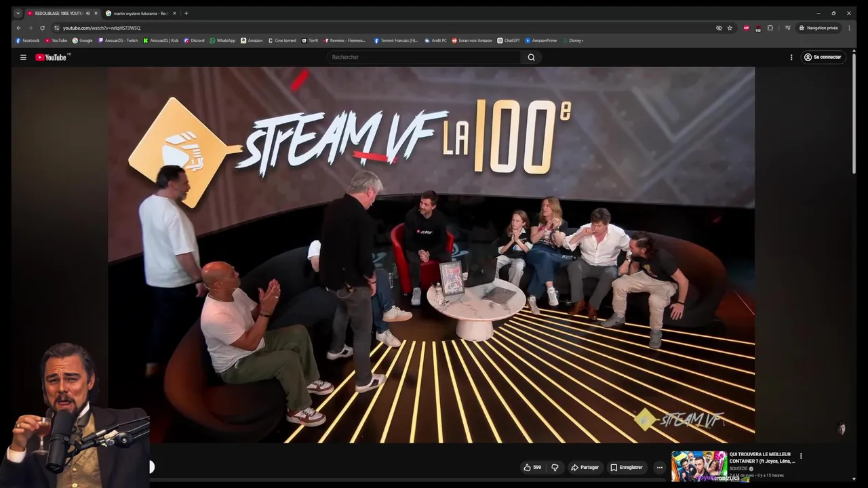Open the AmazonPrime bookmark
Viewport: 868px width, 488px height.
click(x=541, y=41)
